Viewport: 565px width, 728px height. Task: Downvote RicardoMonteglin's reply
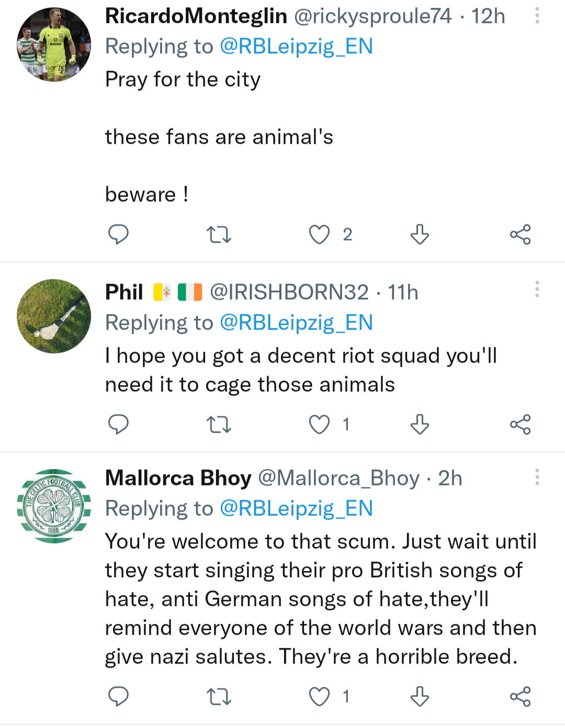[x=420, y=234]
